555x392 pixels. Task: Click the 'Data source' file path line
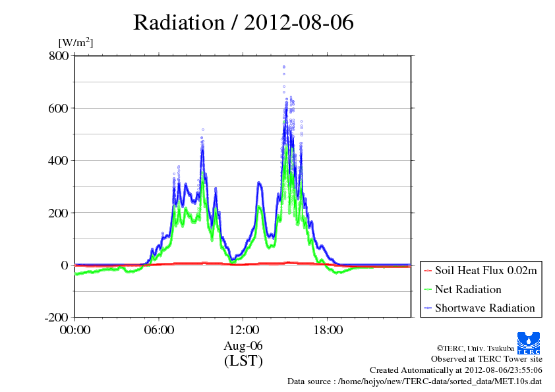click(415, 381)
